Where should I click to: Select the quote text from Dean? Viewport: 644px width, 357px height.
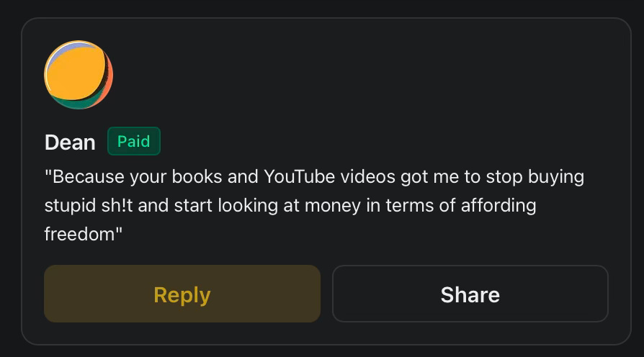[314, 205]
